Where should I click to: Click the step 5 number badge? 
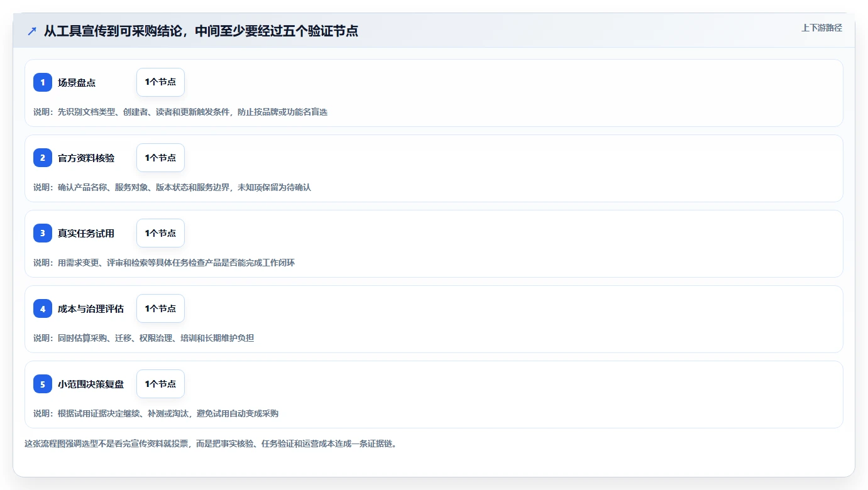tap(43, 384)
